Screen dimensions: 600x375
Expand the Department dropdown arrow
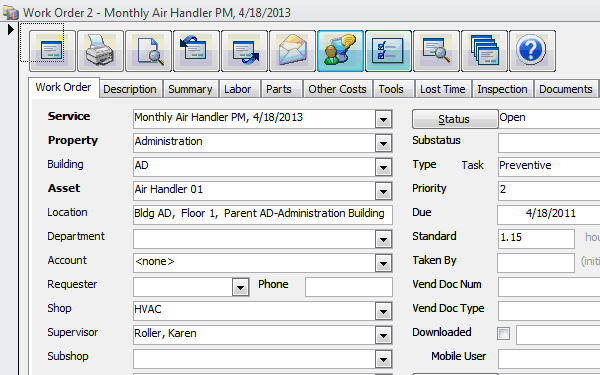coord(383,240)
